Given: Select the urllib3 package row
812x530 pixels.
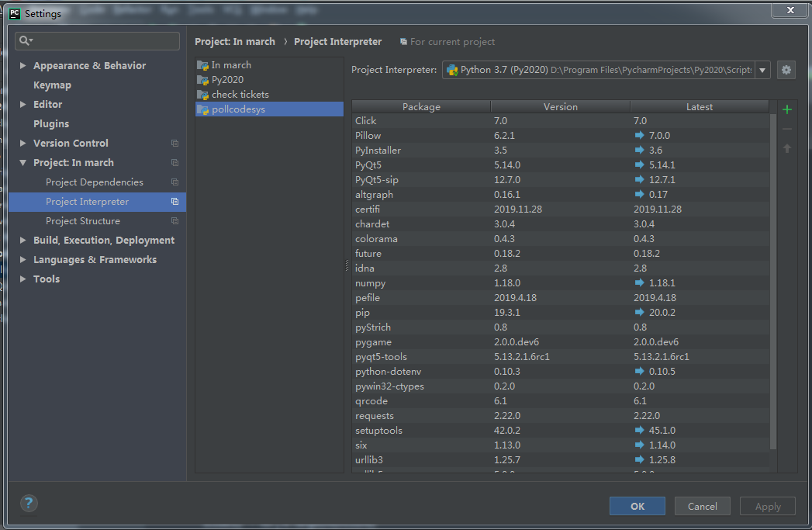Looking at the screenshot, I should click(x=561, y=459).
